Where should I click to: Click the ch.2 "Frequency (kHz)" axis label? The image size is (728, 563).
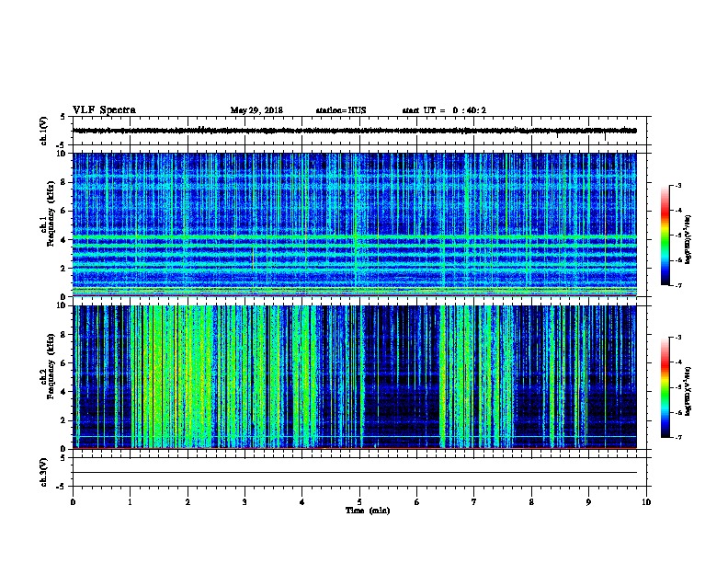pos(51,366)
